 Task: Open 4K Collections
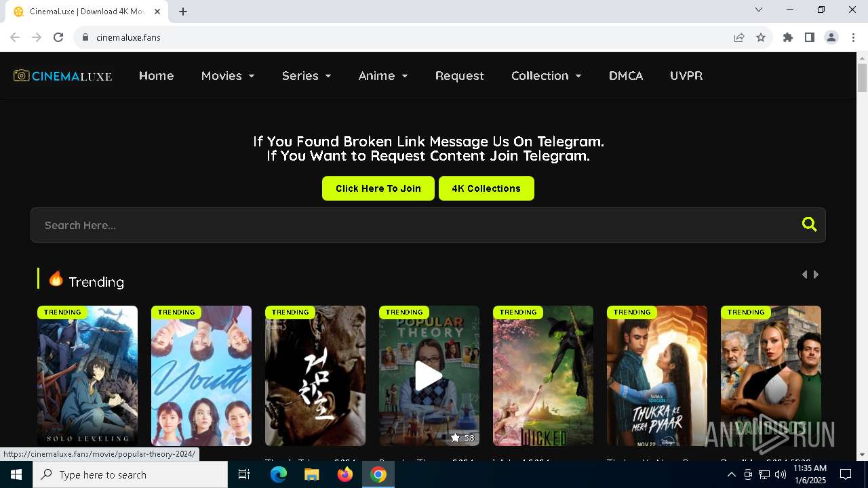(x=486, y=188)
